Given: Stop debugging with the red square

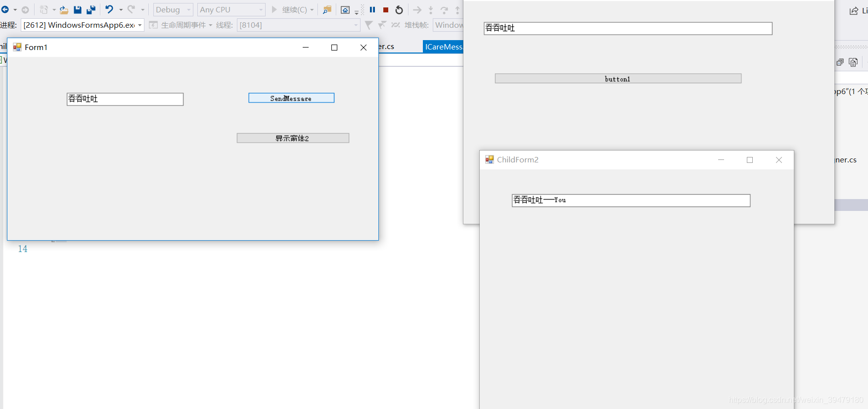Looking at the screenshot, I should pyautogui.click(x=386, y=10).
